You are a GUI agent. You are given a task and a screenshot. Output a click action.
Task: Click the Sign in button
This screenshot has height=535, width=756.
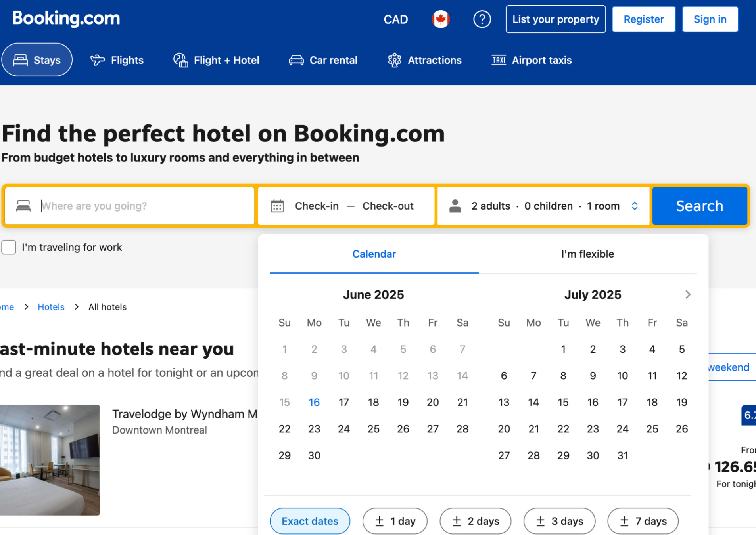pyautogui.click(x=710, y=19)
